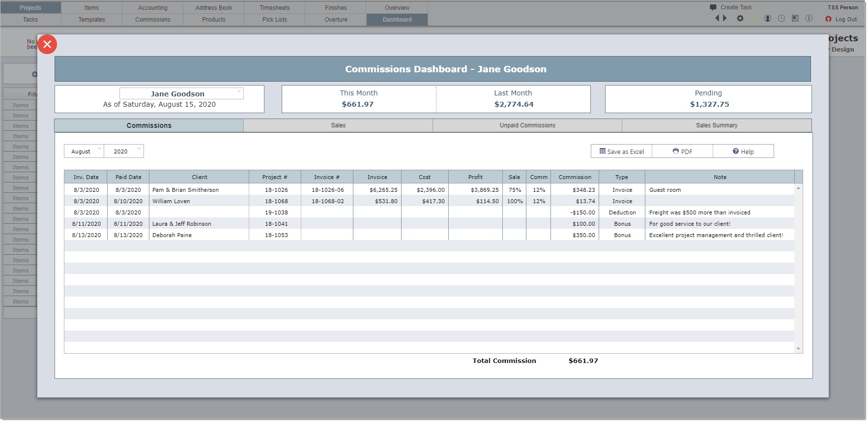
Task: Open the Products menu
Action: pyautogui.click(x=214, y=20)
